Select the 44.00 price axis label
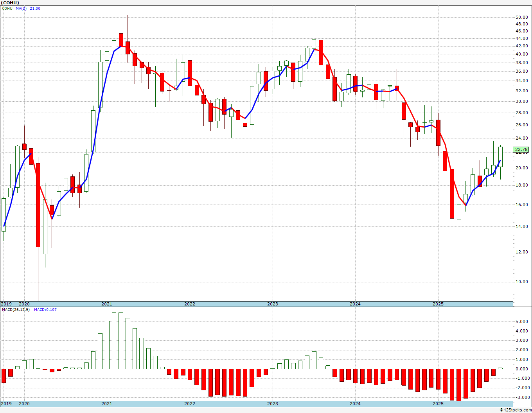This screenshot has height=413, width=532. [x=521, y=38]
